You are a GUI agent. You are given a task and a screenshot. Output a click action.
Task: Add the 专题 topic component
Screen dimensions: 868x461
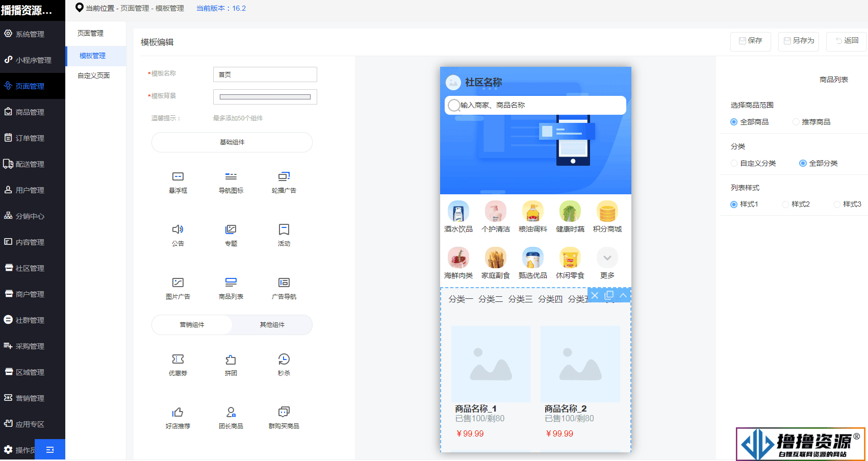pos(231,236)
